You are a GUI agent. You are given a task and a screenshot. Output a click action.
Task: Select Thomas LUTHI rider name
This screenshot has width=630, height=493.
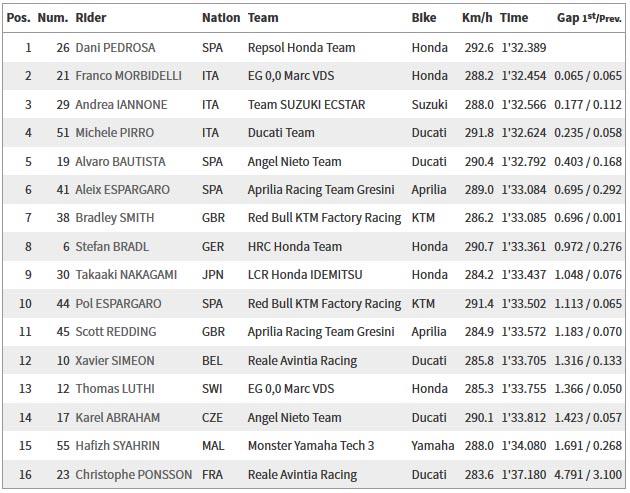pyautogui.click(x=115, y=389)
